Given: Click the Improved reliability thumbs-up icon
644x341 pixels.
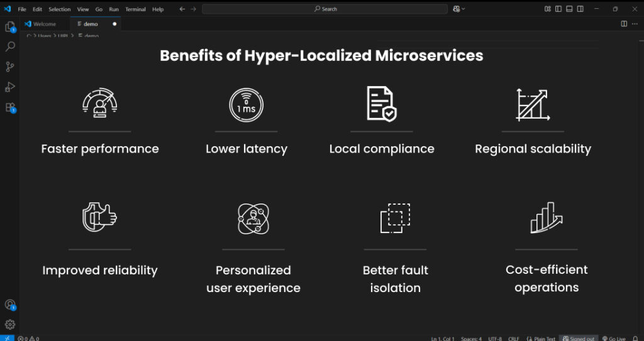Looking at the screenshot, I should (100, 217).
